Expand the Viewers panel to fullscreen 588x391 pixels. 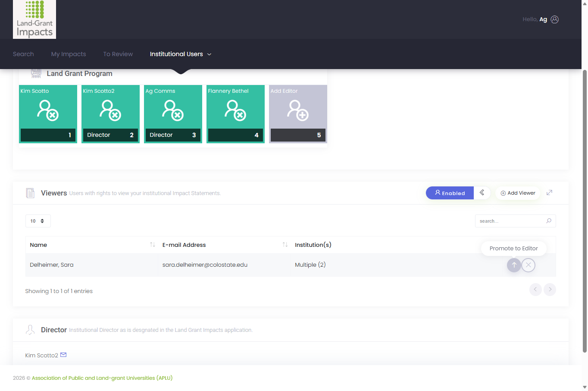549,192
